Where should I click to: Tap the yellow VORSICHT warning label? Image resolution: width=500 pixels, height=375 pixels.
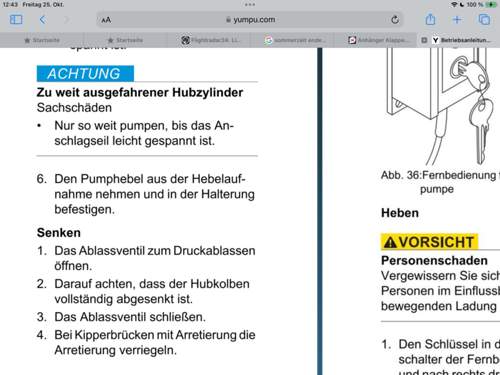[x=430, y=242]
